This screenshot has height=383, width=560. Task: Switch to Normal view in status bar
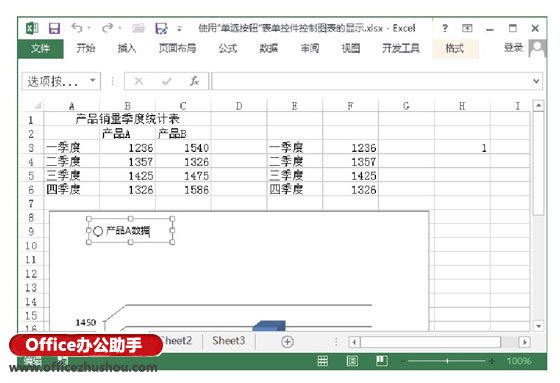tap(323, 361)
